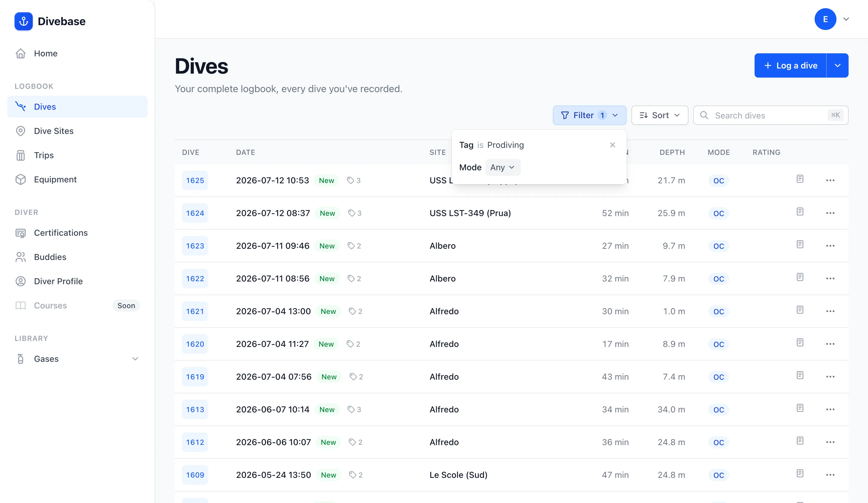Viewport: 868px width, 503px height.
Task: Open dive number 1624
Action: pos(195,213)
